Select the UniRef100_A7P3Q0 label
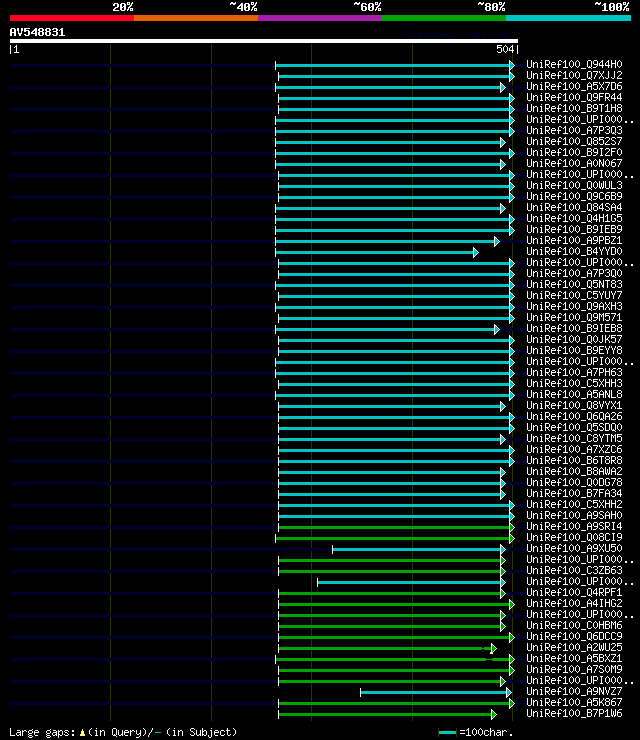 click(574, 273)
